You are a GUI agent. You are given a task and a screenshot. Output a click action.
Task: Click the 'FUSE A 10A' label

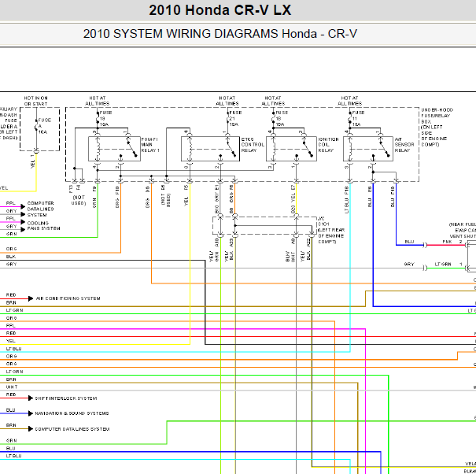click(x=44, y=126)
